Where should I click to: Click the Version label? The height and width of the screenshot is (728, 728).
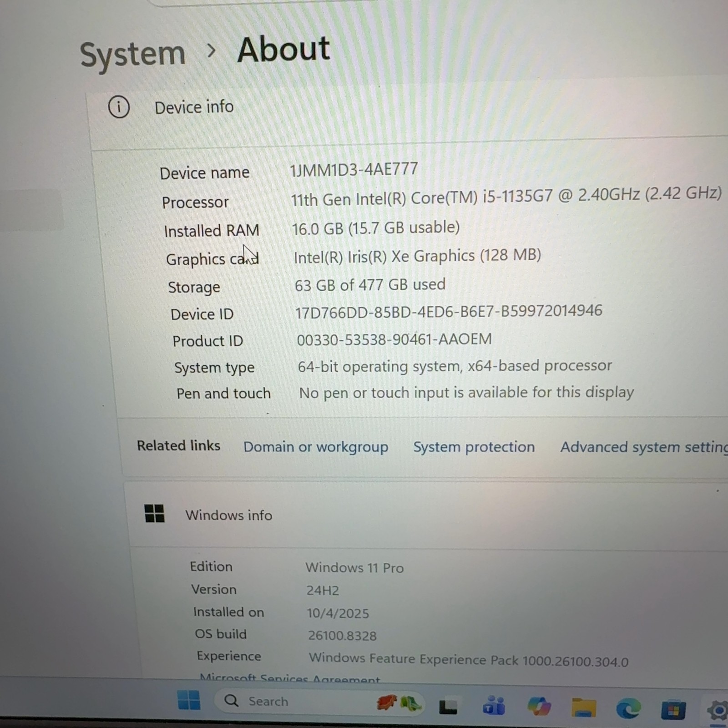click(214, 589)
